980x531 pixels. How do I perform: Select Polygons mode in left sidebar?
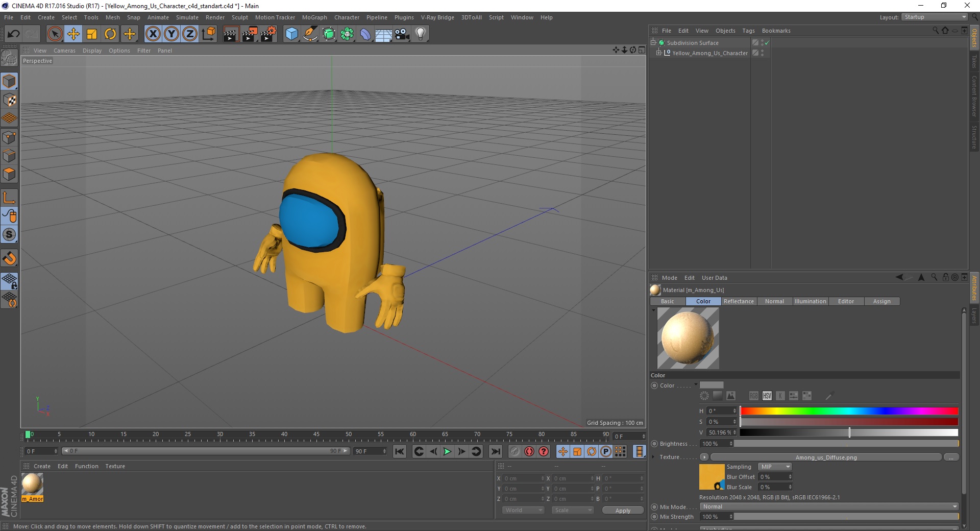9,174
